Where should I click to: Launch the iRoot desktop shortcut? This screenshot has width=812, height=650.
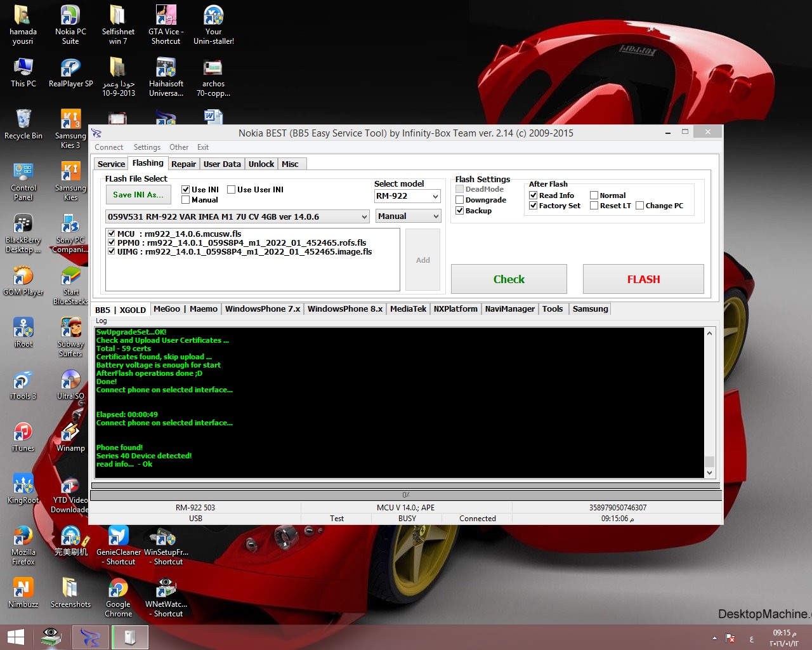click(x=23, y=333)
